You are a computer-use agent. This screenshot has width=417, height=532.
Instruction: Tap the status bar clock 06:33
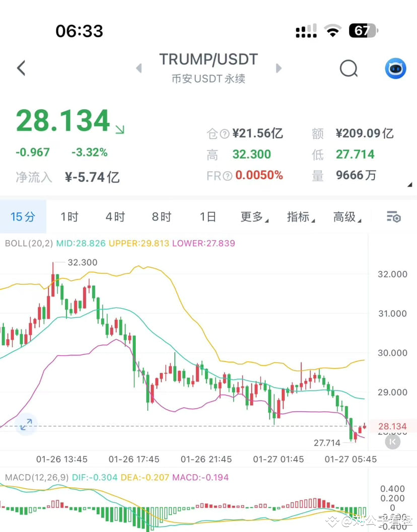click(x=79, y=31)
